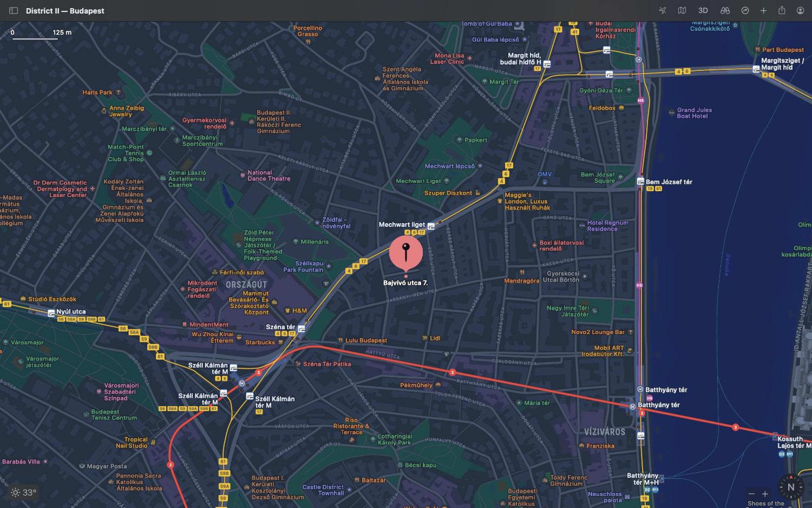Select the Magyar Posta marker
Viewport: 812px width, 508px height.
[x=82, y=466]
